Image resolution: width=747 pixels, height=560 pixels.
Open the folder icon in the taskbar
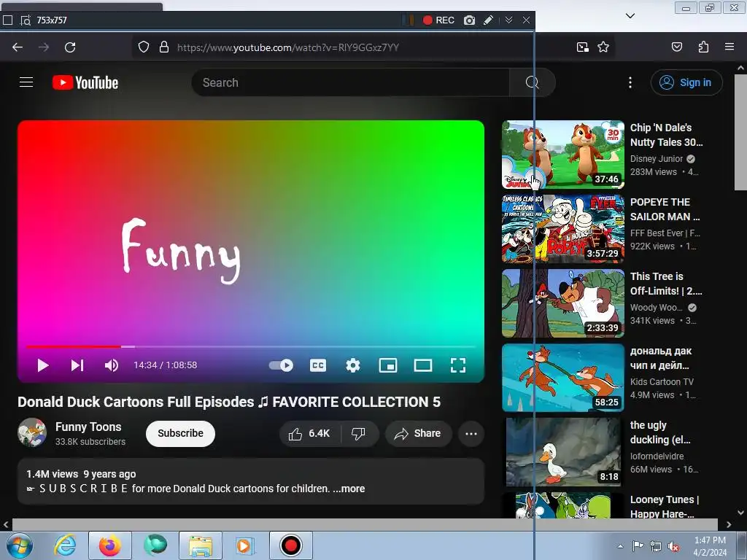(201, 545)
